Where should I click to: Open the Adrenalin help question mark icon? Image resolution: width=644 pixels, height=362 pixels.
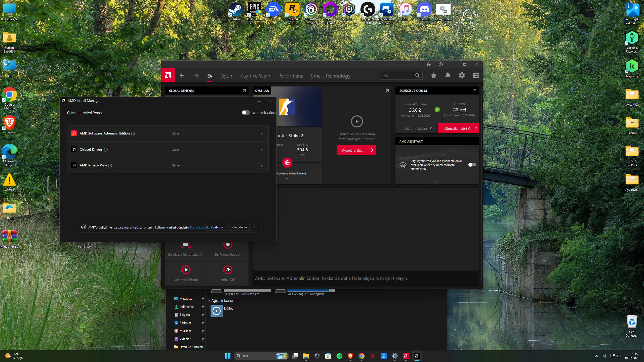pyautogui.click(x=441, y=65)
